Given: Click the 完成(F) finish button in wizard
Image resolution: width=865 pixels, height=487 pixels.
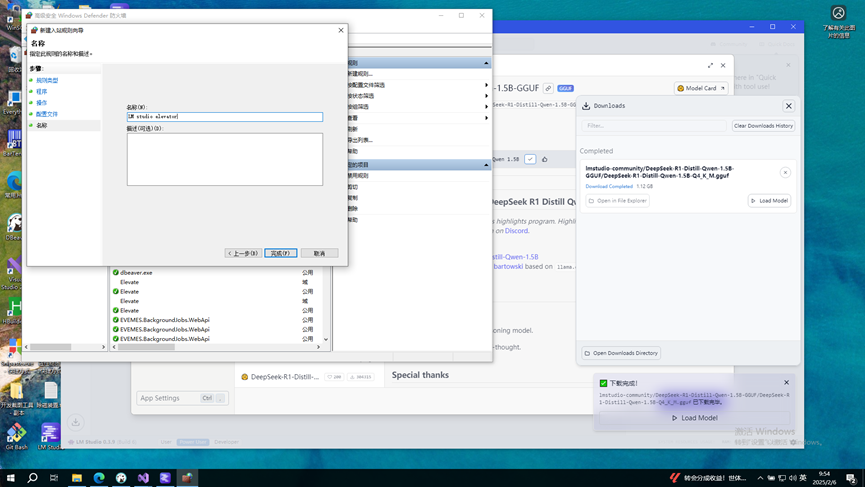Looking at the screenshot, I should (x=280, y=253).
